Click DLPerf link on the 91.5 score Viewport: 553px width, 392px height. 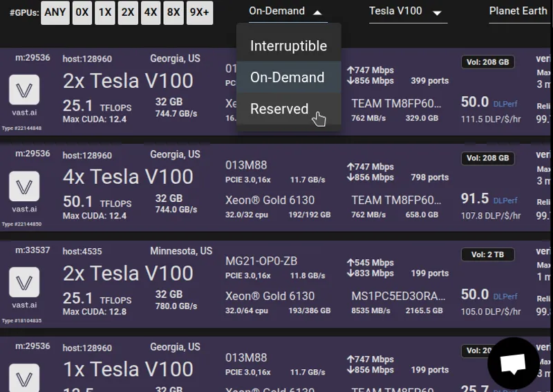505,200
